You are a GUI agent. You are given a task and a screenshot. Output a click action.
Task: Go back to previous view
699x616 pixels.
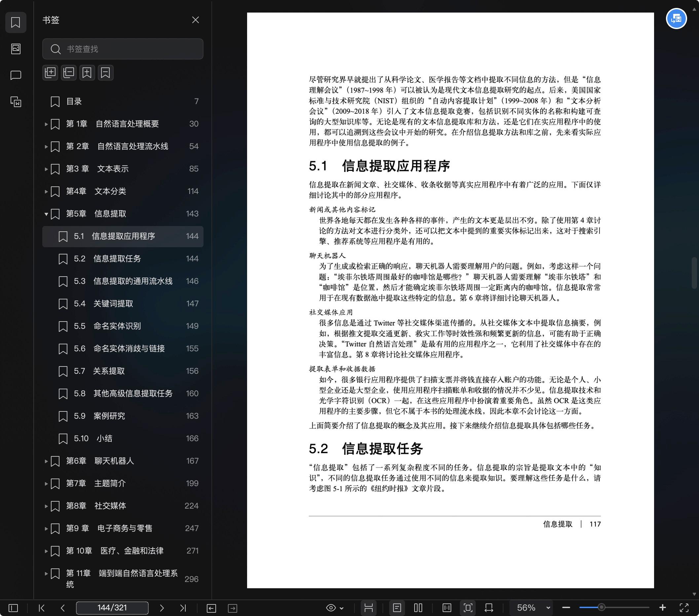pos(211,608)
